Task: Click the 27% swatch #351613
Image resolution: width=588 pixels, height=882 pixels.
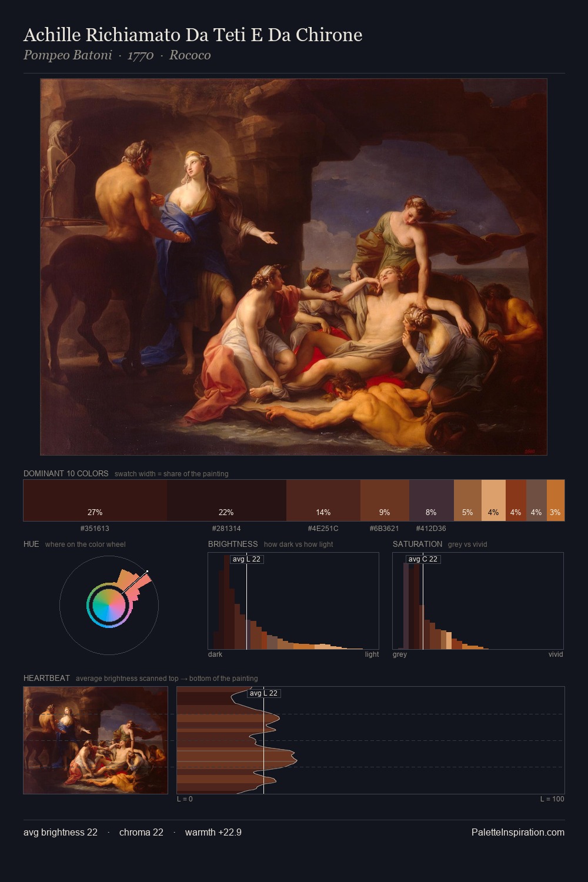Action: click(95, 500)
